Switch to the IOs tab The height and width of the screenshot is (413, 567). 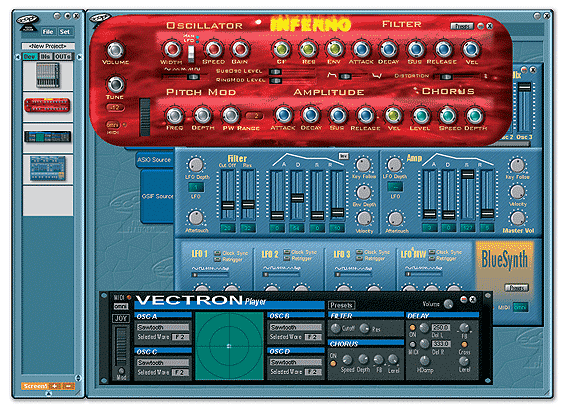(x=45, y=57)
